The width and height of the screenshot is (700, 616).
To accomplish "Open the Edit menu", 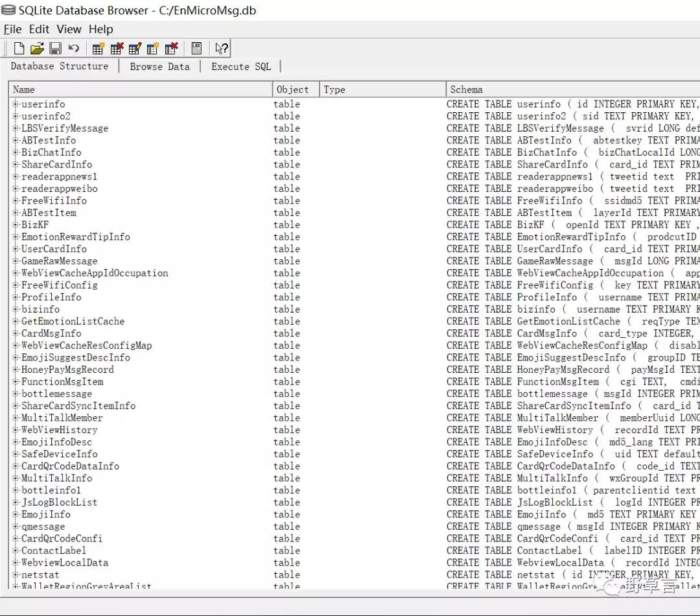I will [40, 29].
